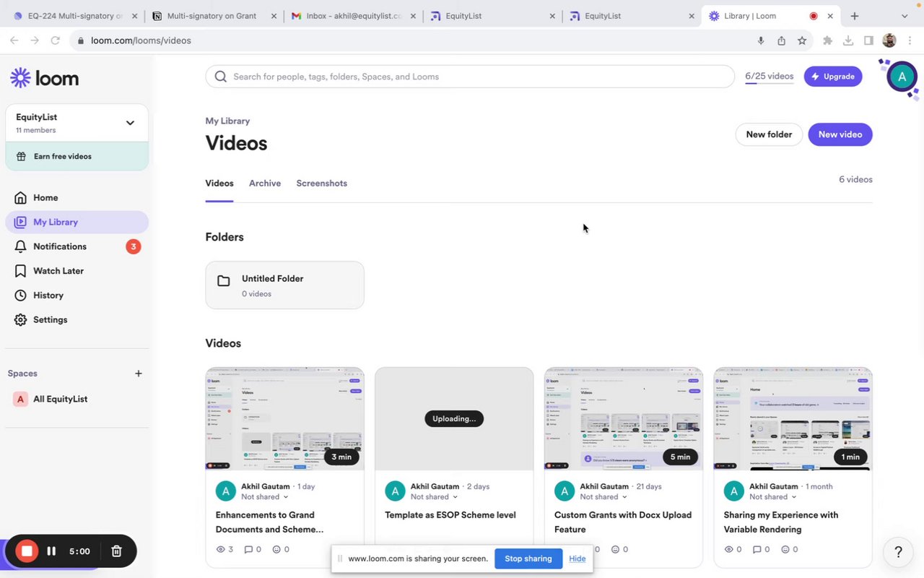Open the help question mark button
This screenshot has width=924, height=578.
click(898, 552)
